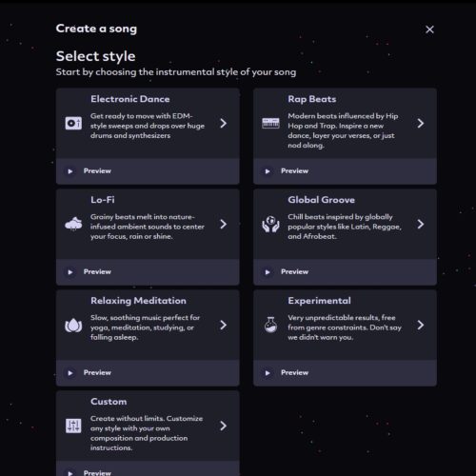Click the turntable icon for Electronic Dance
This screenshot has height=476, width=476.
(x=73, y=123)
